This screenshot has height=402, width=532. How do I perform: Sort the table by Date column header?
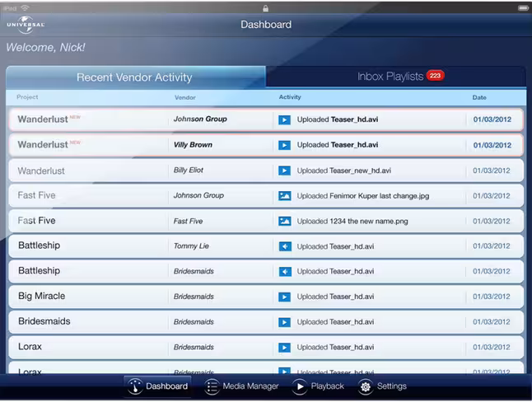point(479,97)
